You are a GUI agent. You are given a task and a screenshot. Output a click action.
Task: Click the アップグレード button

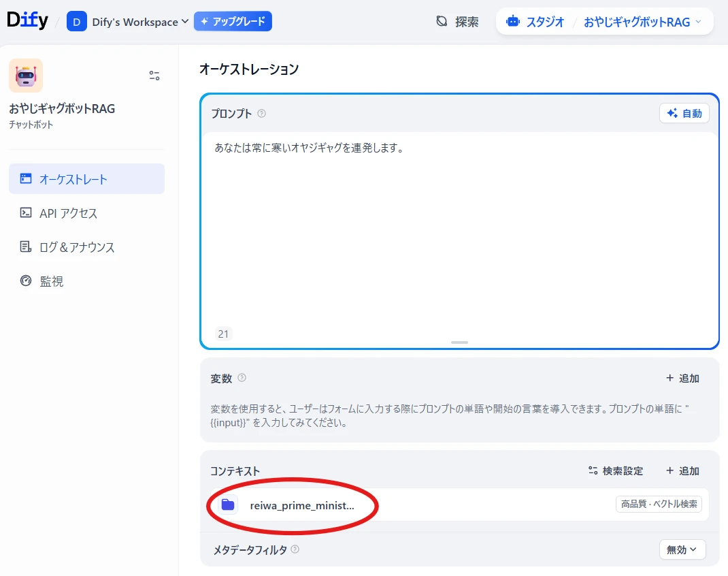[x=233, y=21]
